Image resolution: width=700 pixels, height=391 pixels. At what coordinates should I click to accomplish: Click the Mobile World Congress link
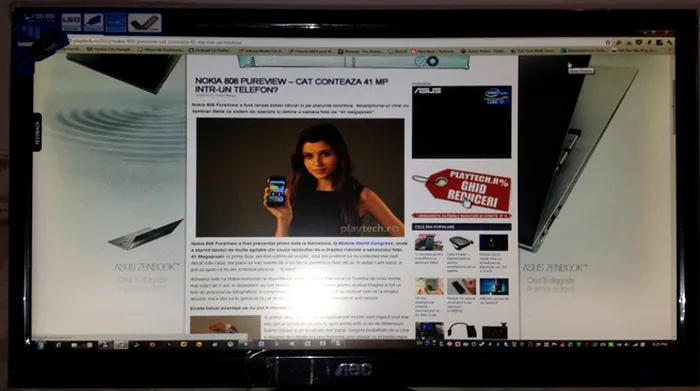click(366, 243)
